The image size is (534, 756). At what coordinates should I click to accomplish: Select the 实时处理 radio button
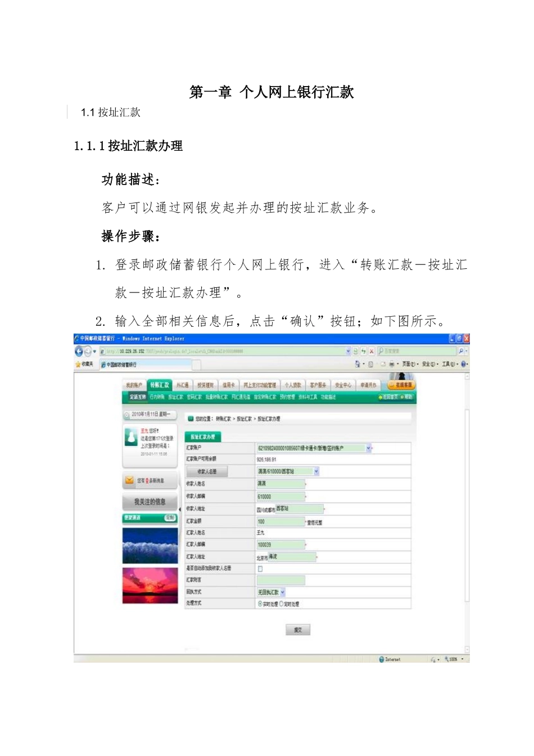(260, 604)
